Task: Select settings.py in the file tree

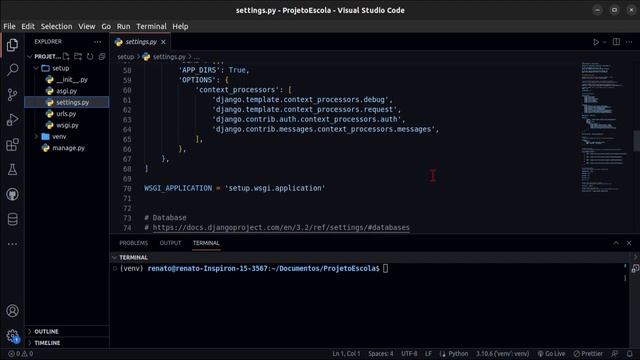Action: pos(72,102)
